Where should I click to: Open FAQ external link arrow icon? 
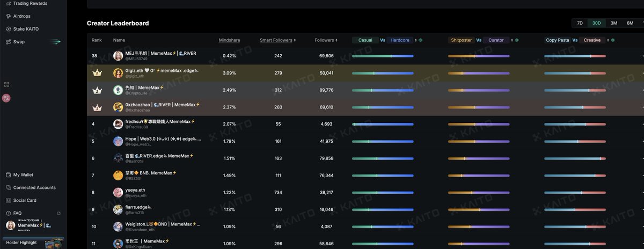[x=59, y=213]
